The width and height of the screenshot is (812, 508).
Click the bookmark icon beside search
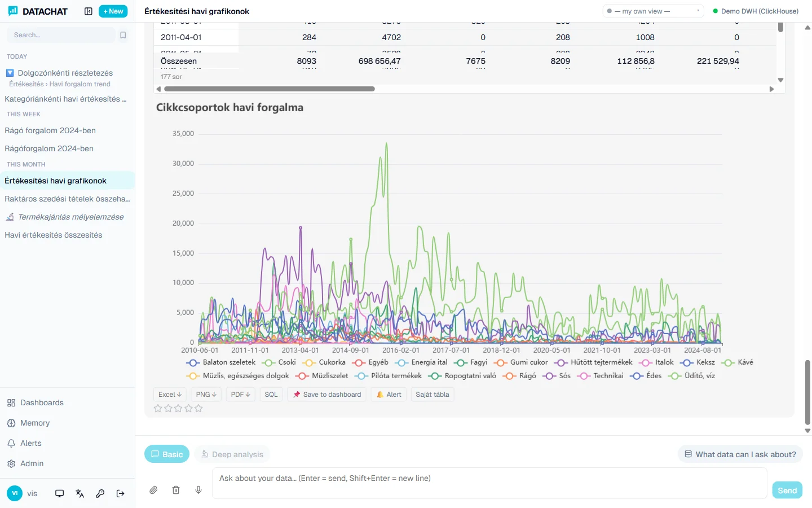(123, 35)
